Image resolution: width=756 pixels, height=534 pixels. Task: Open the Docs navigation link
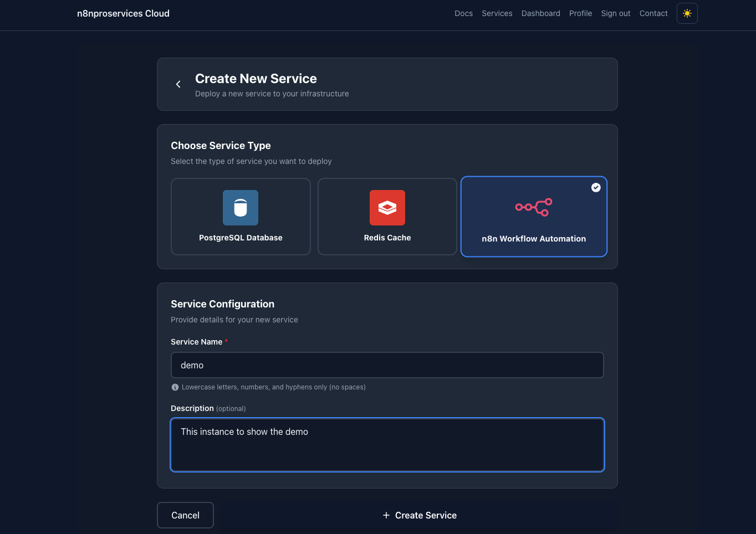463,13
